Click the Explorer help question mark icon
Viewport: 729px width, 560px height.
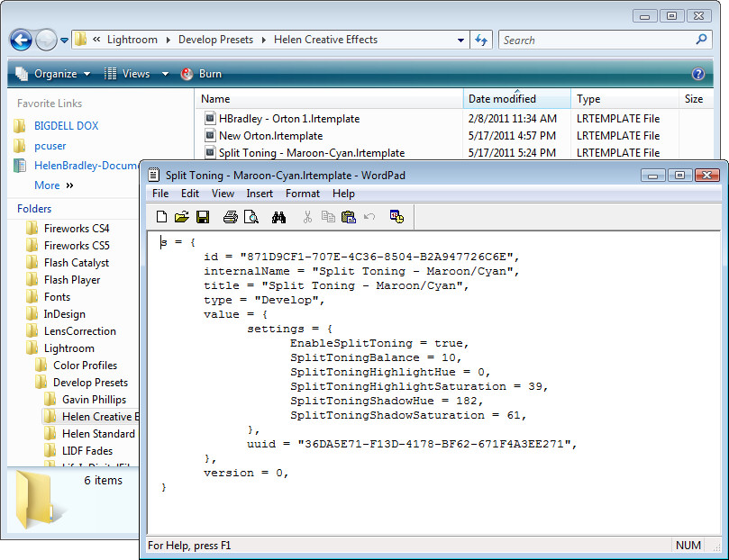(x=697, y=74)
